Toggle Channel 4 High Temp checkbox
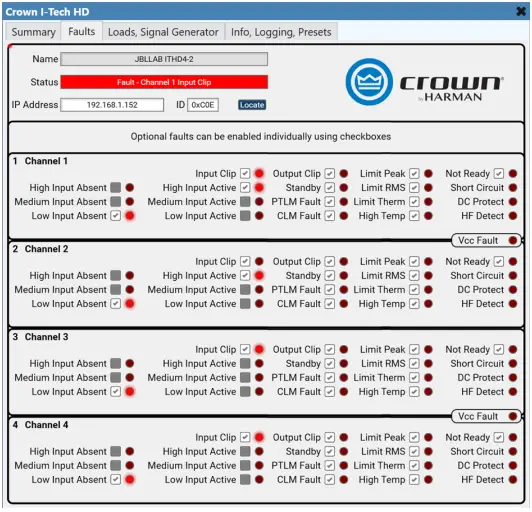This screenshot has height=512, width=532. (x=414, y=479)
